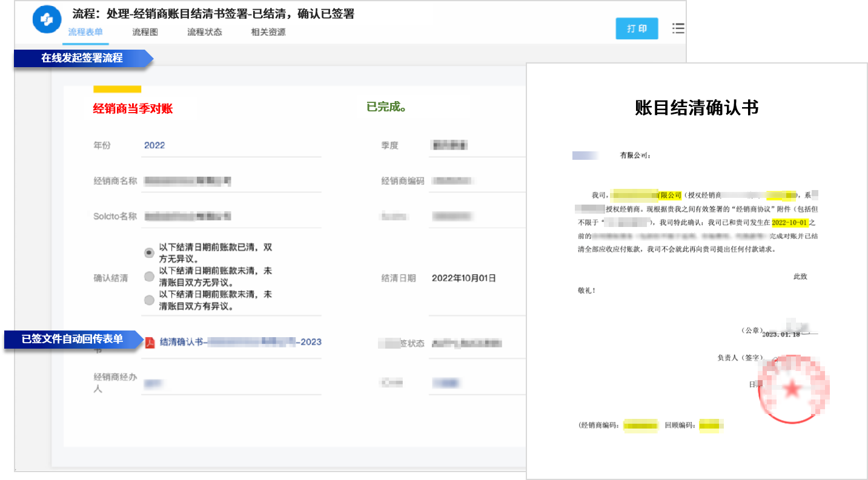
Task: Click the blurred 季度 field value
Action: [449, 145]
